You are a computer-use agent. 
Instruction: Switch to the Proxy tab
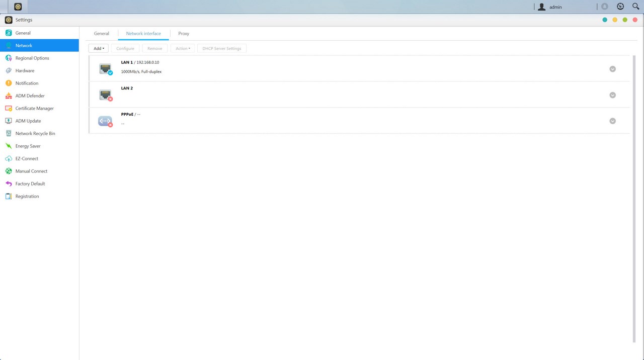(x=184, y=34)
